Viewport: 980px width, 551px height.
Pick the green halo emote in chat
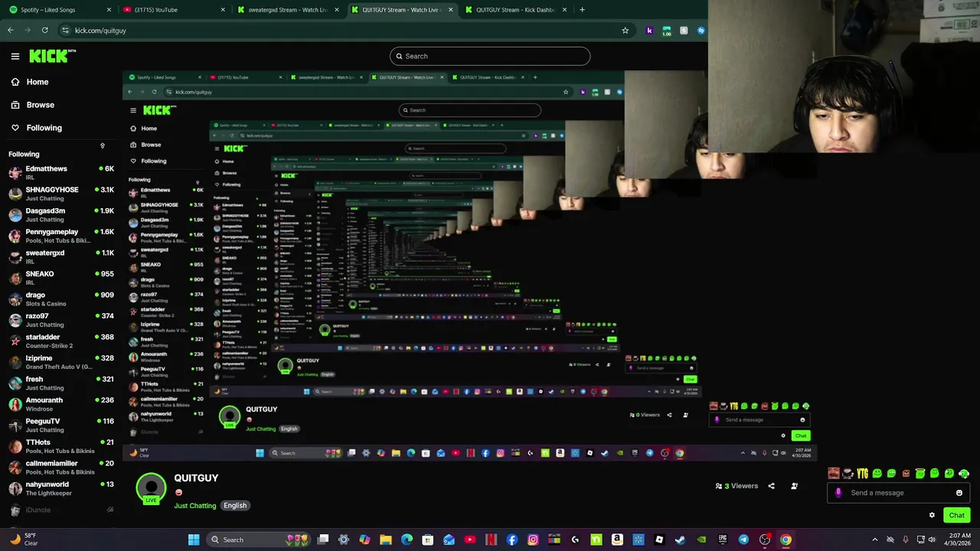click(921, 474)
